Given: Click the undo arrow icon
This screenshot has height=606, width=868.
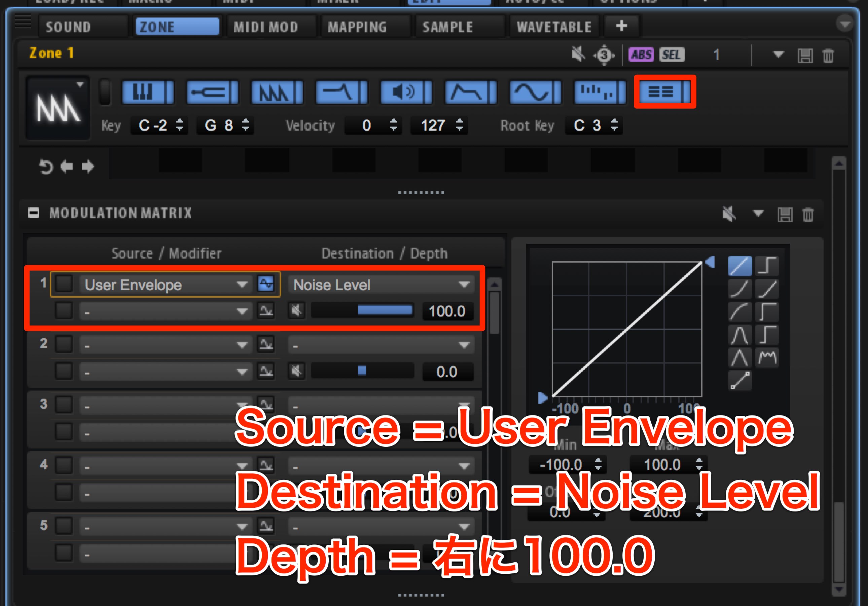Looking at the screenshot, I should click(46, 166).
